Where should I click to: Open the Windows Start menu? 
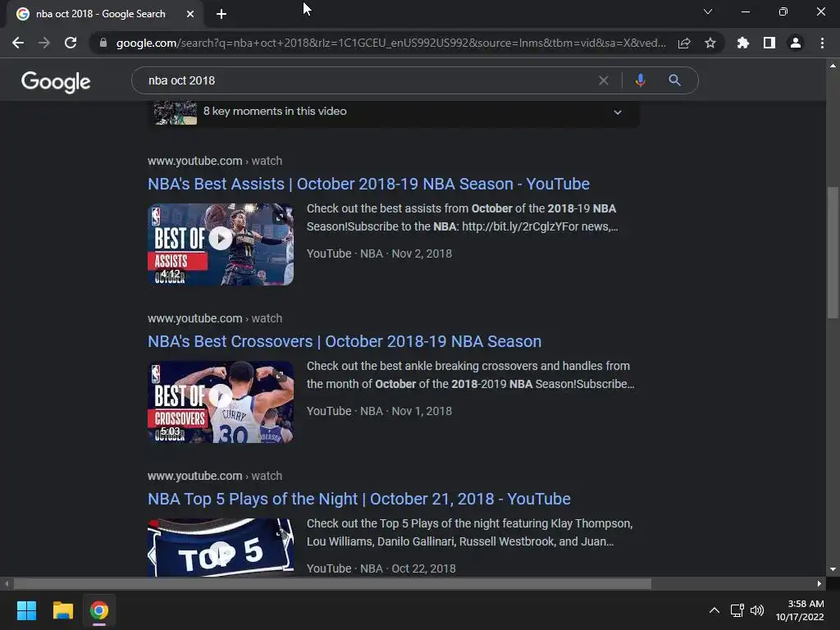(x=26, y=610)
